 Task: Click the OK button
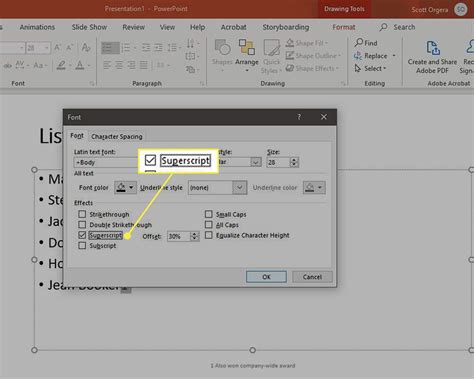click(x=266, y=277)
